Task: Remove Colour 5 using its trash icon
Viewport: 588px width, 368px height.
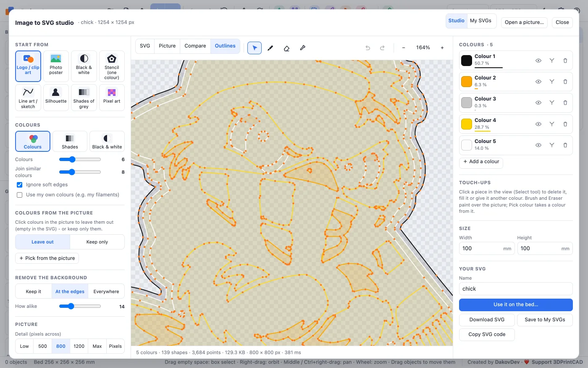Action: pos(565,145)
